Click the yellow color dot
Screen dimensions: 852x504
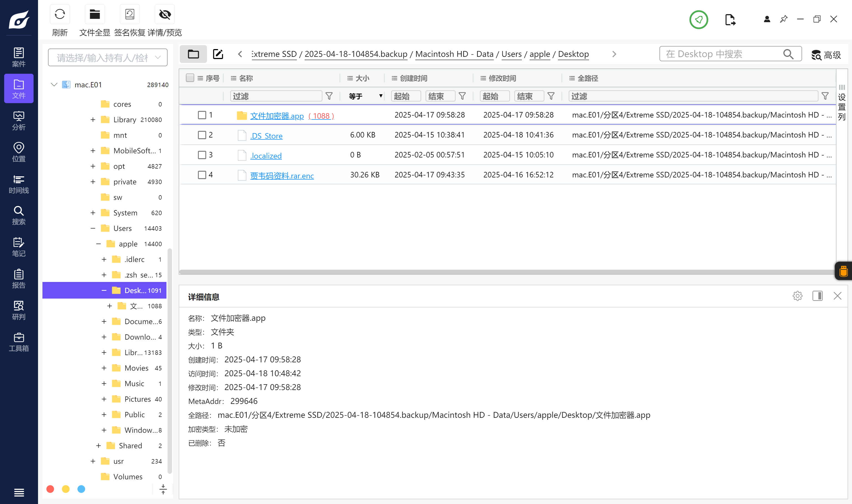65,489
